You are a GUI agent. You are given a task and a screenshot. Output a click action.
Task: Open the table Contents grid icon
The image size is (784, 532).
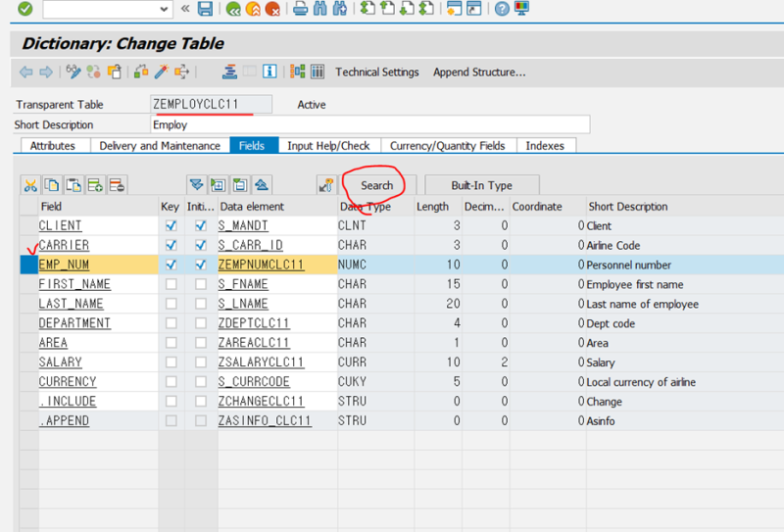(318, 72)
